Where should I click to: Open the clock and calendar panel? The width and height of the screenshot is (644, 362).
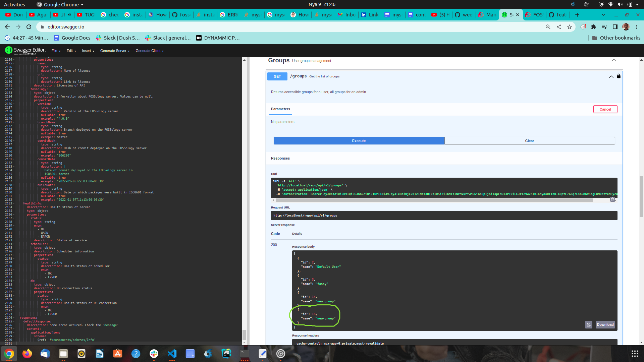[x=322, y=4]
